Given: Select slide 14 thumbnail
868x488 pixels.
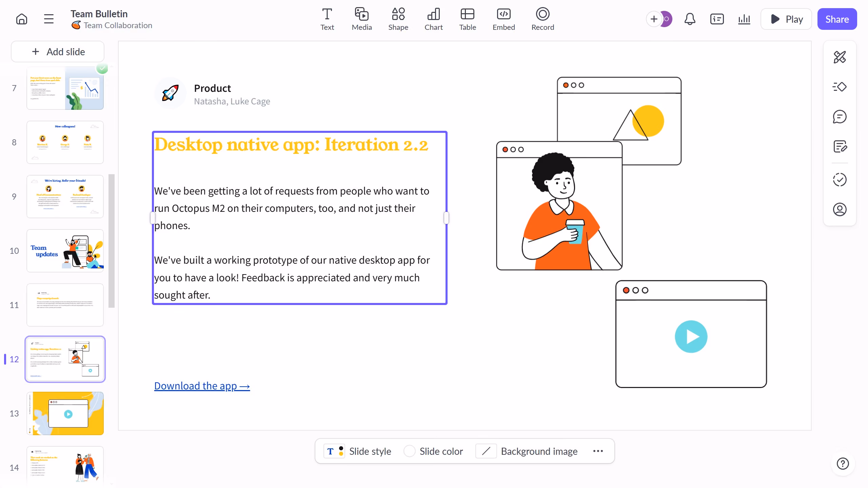Looking at the screenshot, I should point(65,466).
